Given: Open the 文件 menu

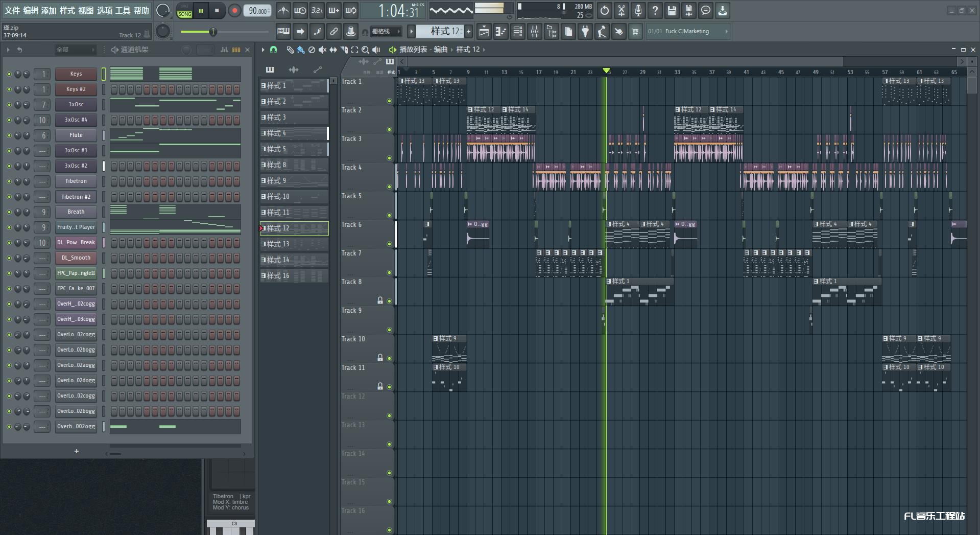Looking at the screenshot, I should [12, 10].
